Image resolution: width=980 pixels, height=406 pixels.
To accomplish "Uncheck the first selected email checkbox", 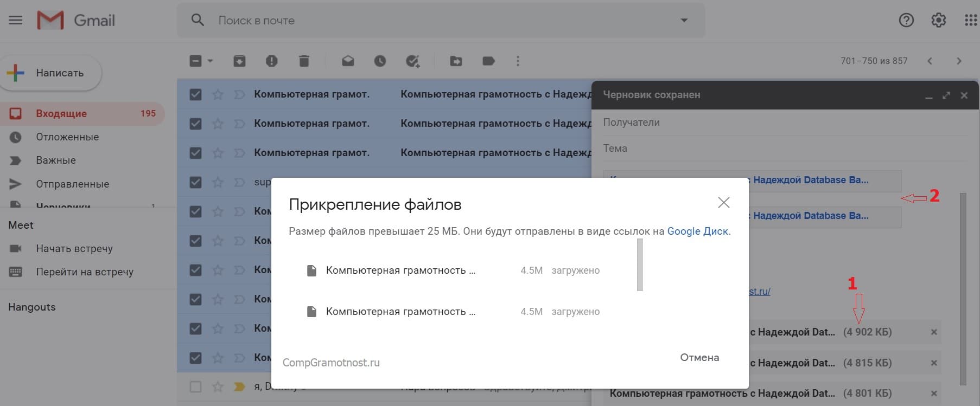I will [x=195, y=94].
